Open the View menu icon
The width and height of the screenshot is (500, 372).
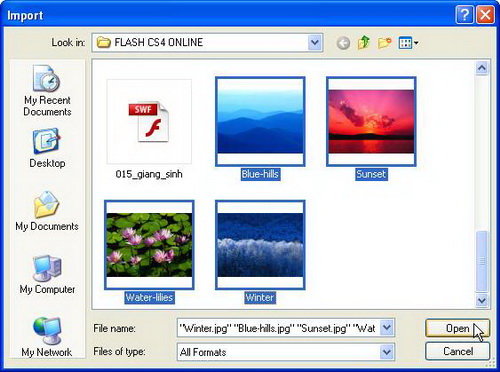coord(408,43)
